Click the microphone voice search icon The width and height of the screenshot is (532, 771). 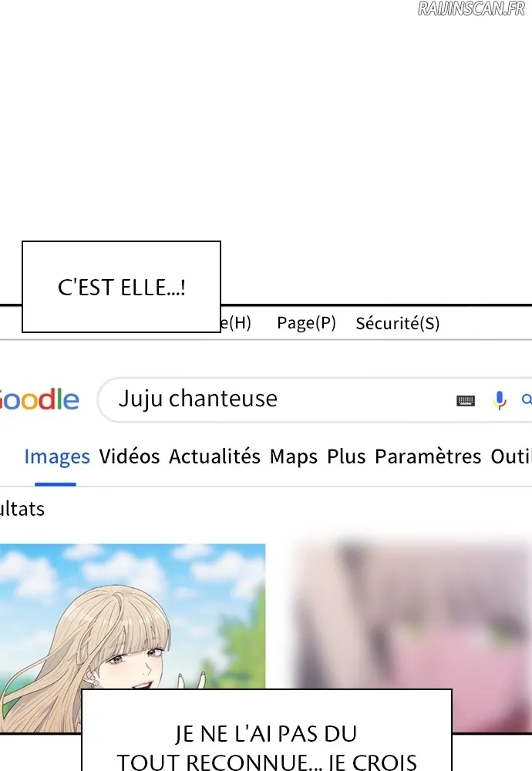coord(500,400)
